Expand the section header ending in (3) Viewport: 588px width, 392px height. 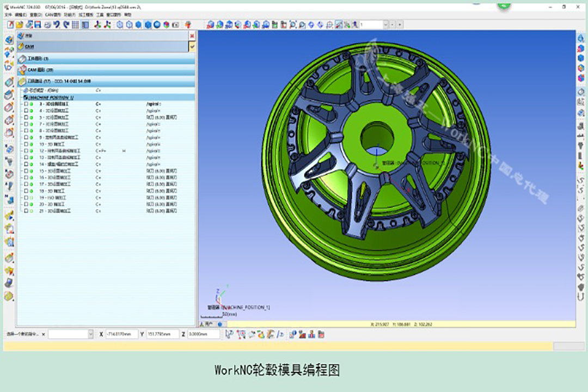tap(106, 58)
